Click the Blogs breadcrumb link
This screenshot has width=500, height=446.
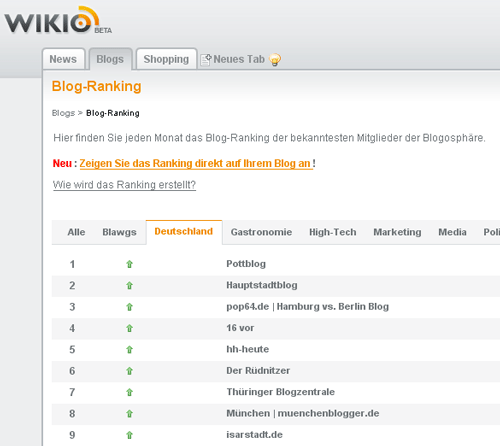point(63,113)
